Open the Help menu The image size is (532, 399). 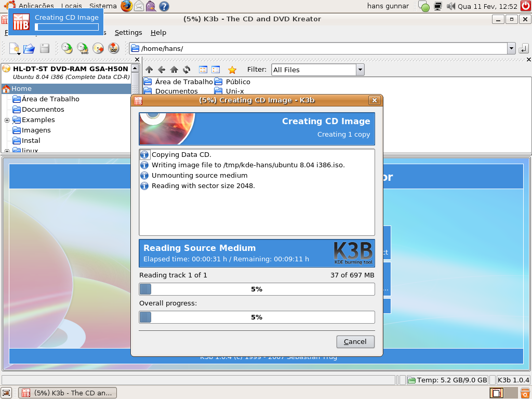click(158, 33)
